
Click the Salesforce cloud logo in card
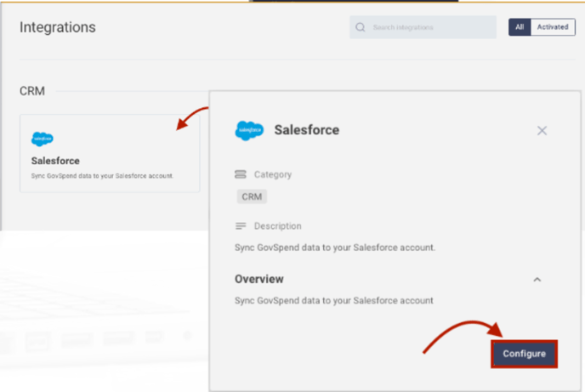click(43, 139)
